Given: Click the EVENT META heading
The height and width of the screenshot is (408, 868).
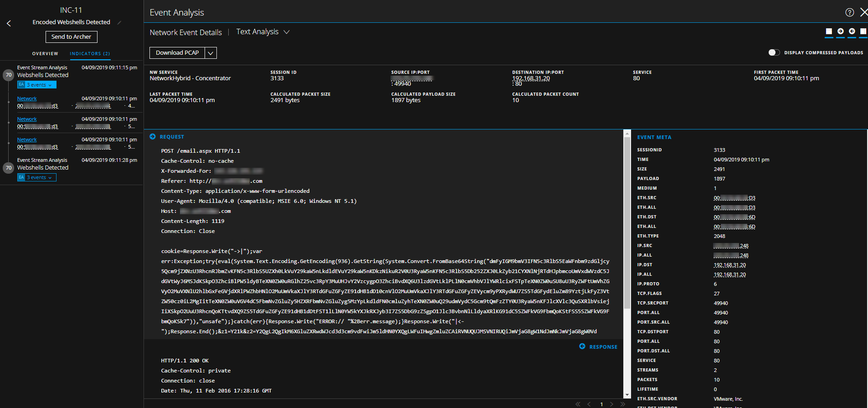Looking at the screenshot, I should click(x=654, y=137).
